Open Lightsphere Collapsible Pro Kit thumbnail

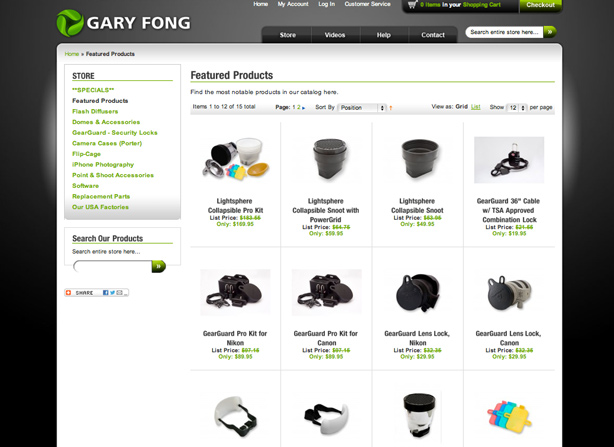tap(235, 159)
